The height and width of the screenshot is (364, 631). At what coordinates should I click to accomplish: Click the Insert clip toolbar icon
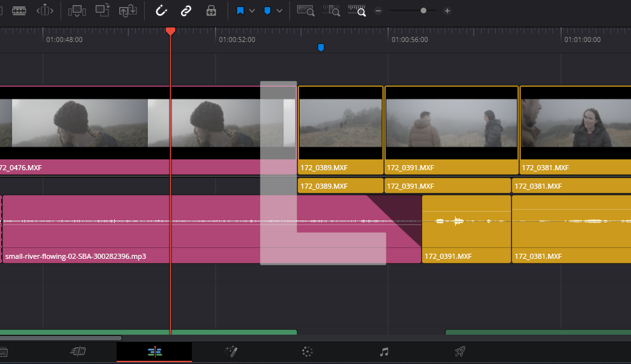point(77,11)
